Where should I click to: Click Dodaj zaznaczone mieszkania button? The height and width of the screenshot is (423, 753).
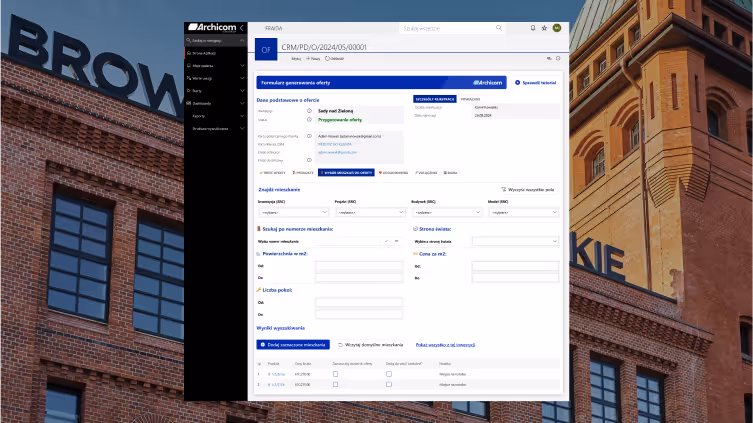click(293, 344)
